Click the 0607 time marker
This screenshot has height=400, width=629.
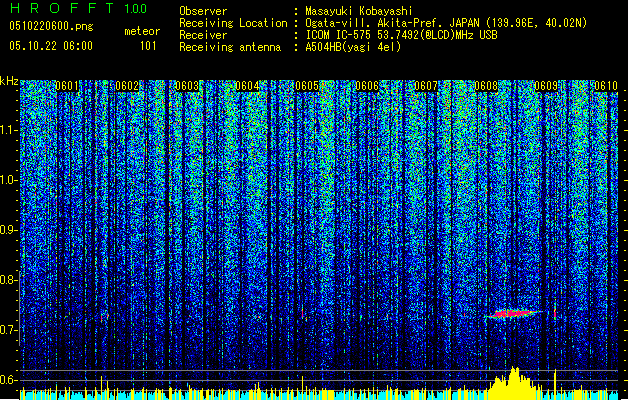[426, 86]
